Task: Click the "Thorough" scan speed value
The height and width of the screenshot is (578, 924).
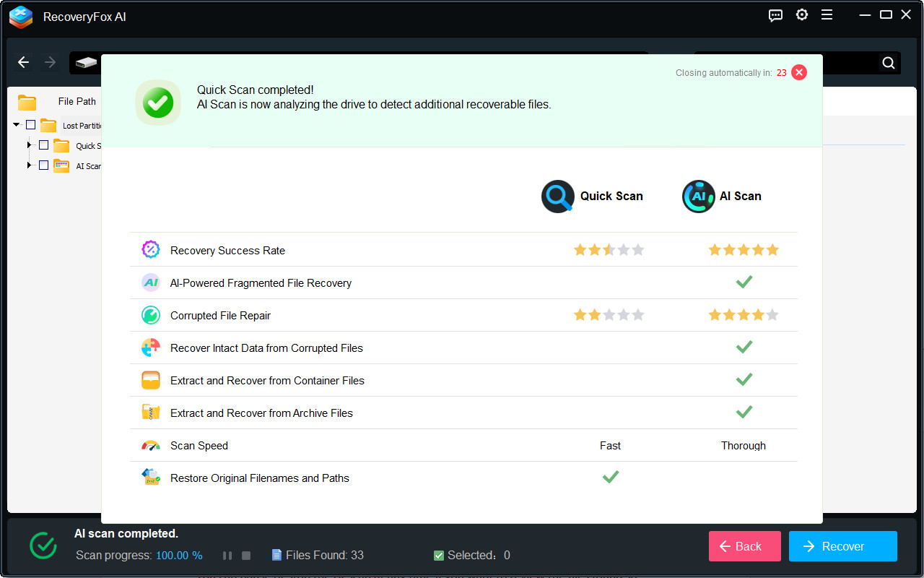Action: (x=744, y=446)
